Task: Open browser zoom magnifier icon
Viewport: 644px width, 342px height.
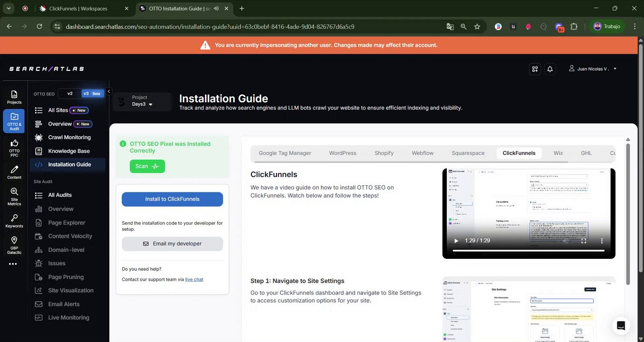Action: click(463, 27)
